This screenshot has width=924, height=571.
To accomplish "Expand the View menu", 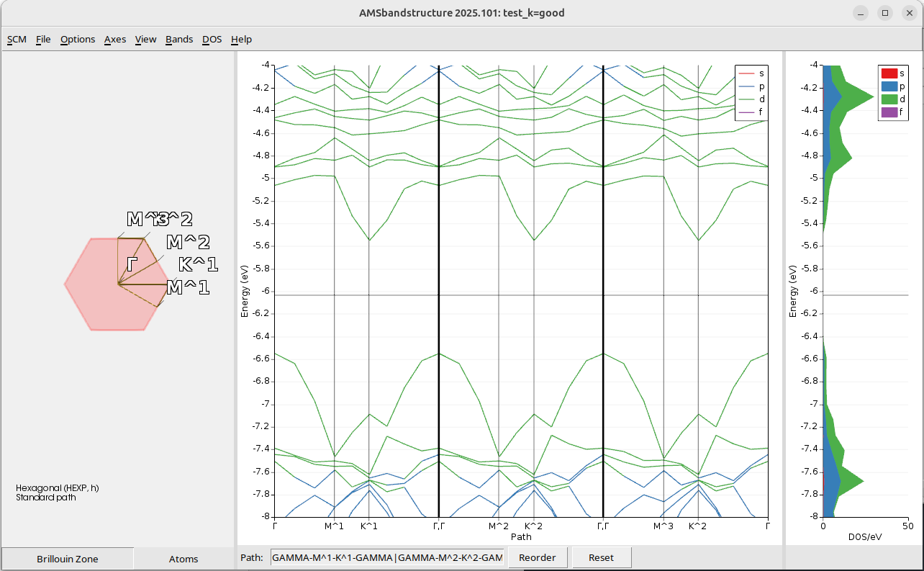I will point(145,39).
